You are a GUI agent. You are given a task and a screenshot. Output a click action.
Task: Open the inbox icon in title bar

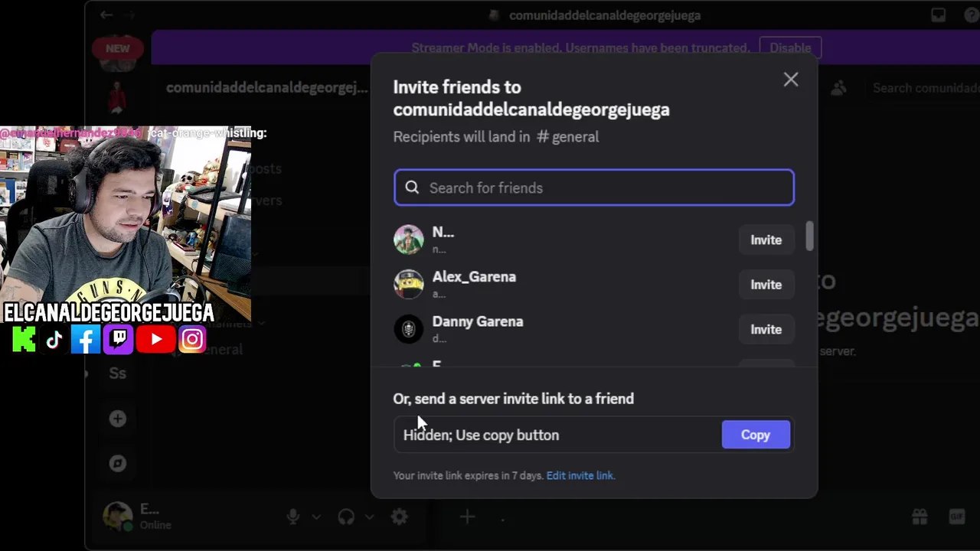pos(938,15)
